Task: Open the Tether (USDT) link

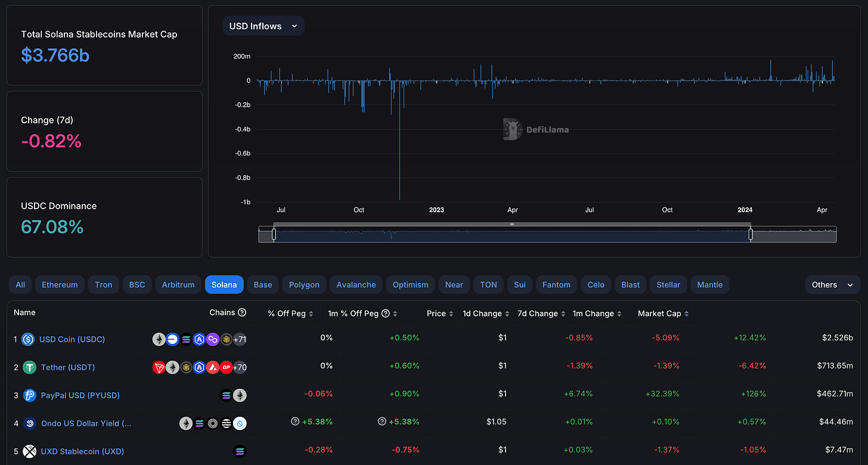Action: pos(68,367)
